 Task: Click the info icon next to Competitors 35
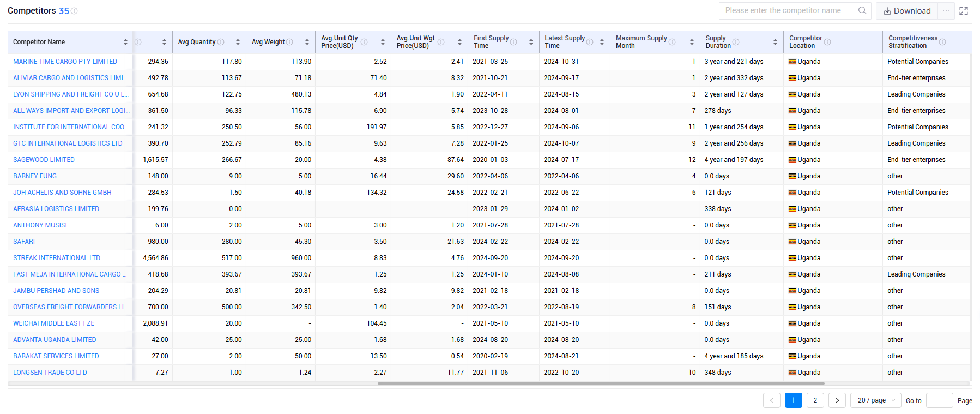(74, 11)
